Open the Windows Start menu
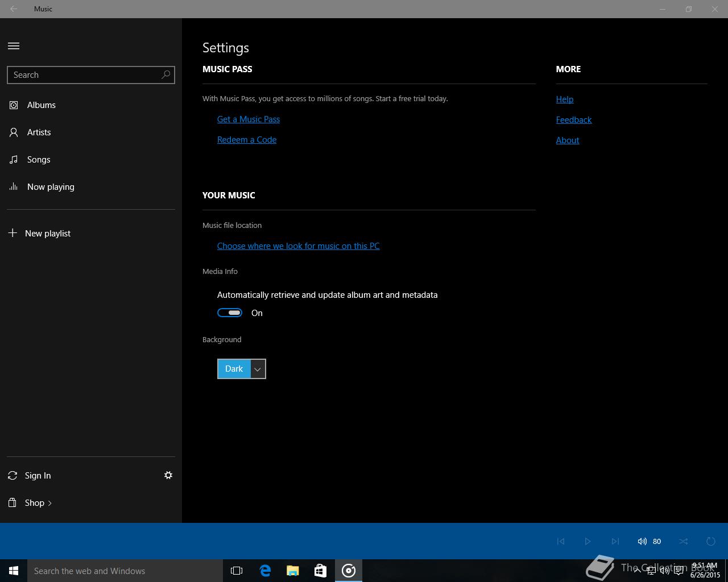The width and height of the screenshot is (728, 582). tap(14, 571)
